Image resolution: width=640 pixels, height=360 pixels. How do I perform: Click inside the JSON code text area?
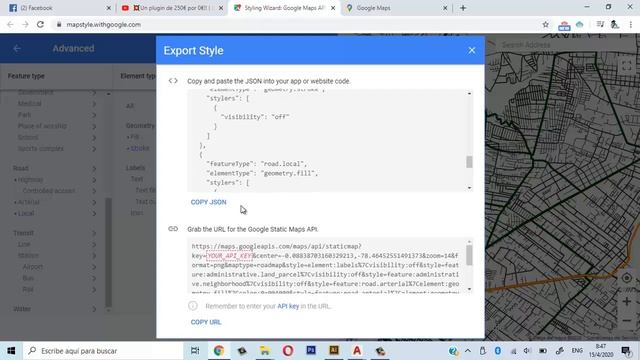tap(327, 140)
